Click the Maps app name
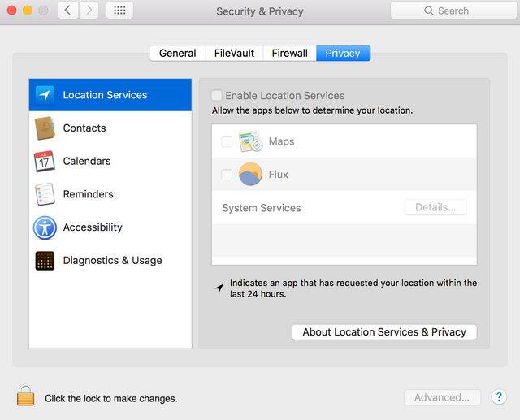 tap(282, 141)
